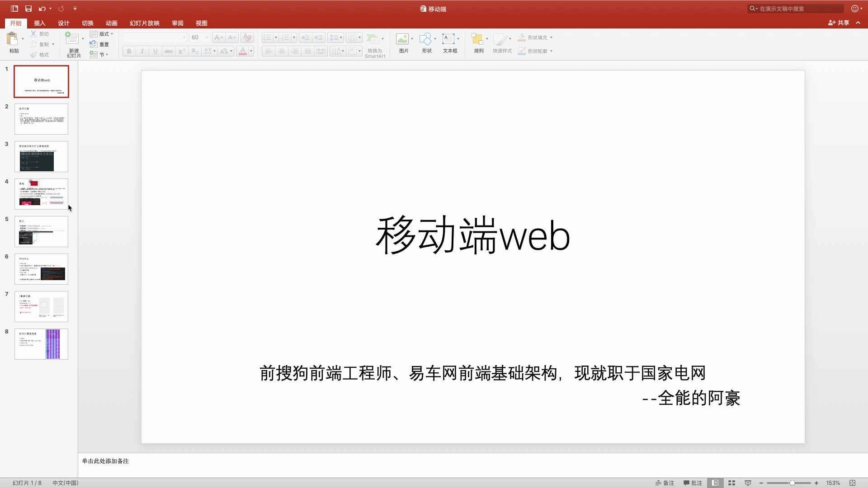The width and height of the screenshot is (868, 488).
Task: Open the Section (节) dropdown
Action: click(99, 55)
